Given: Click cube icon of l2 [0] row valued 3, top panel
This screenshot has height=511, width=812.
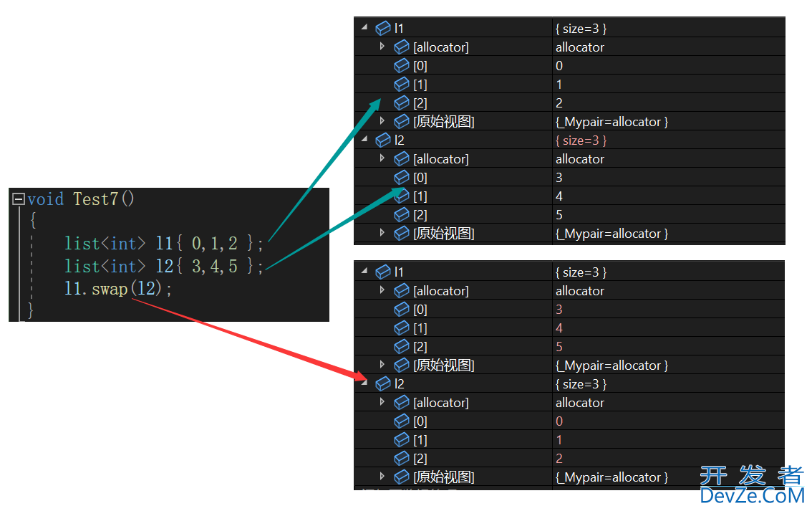Looking at the screenshot, I should click(401, 177).
